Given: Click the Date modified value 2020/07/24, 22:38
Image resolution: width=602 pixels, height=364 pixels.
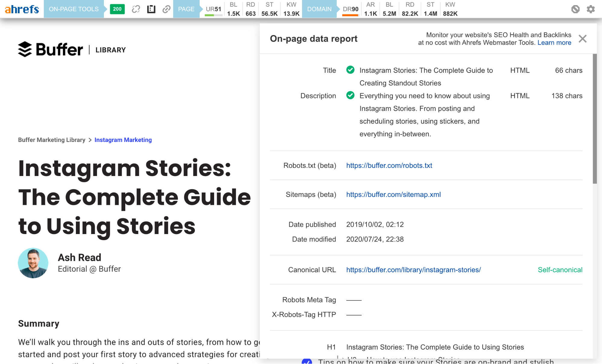Looking at the screenshot, I should [375, 239].
